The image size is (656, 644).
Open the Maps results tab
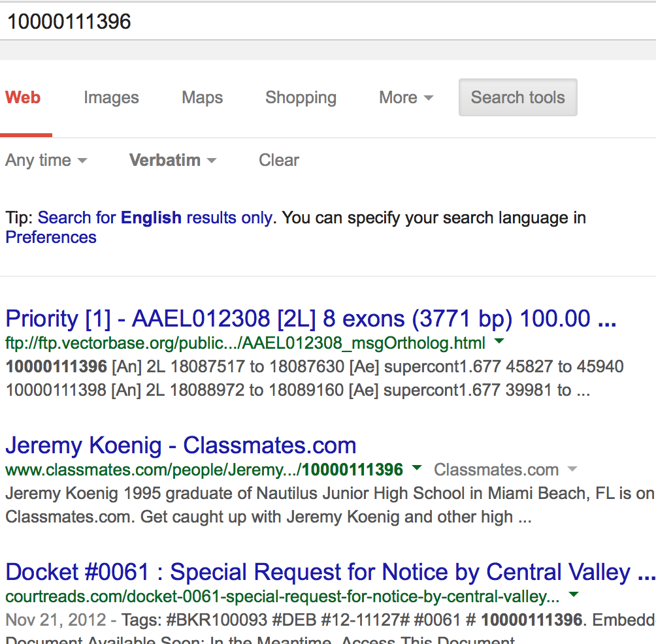click(202, 98)
